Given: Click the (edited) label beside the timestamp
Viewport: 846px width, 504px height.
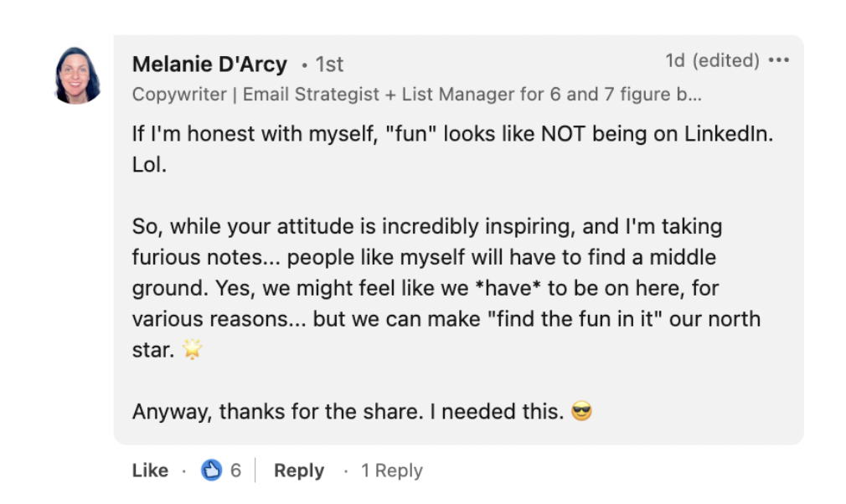Looking at the screenshot, I should point(724,61).
